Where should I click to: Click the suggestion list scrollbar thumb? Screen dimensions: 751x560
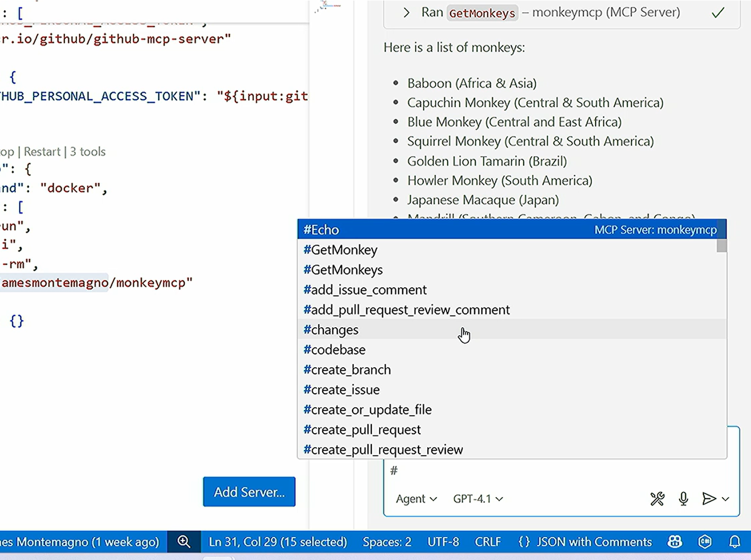(x=722, y=246)
